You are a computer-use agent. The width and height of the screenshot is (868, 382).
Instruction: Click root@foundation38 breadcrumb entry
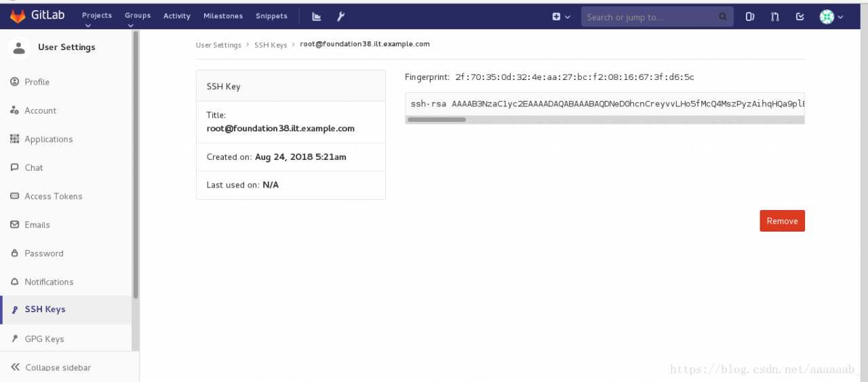[x=365, y=44]
